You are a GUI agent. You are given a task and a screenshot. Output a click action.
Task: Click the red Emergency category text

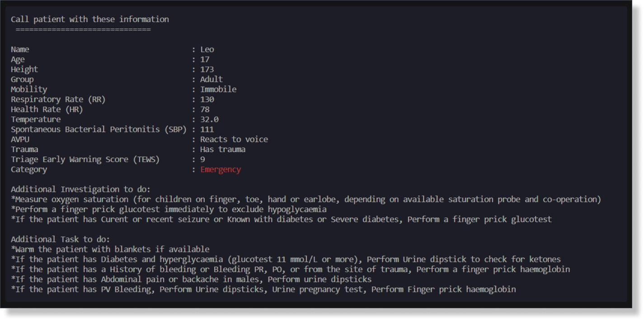click(221, 170)
